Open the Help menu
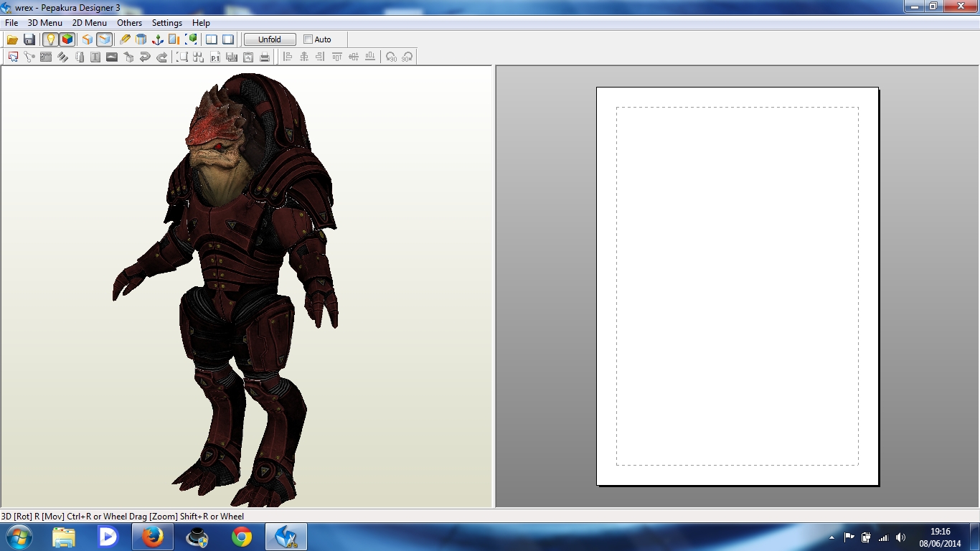This screenshot has height=551, width=980. 202,23
